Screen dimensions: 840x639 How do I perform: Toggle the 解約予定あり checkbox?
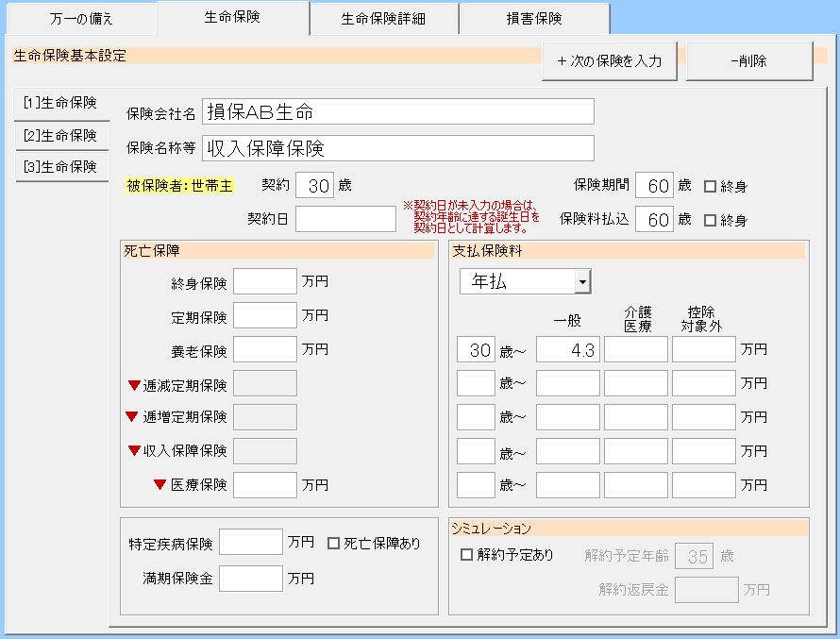[466, 555]
